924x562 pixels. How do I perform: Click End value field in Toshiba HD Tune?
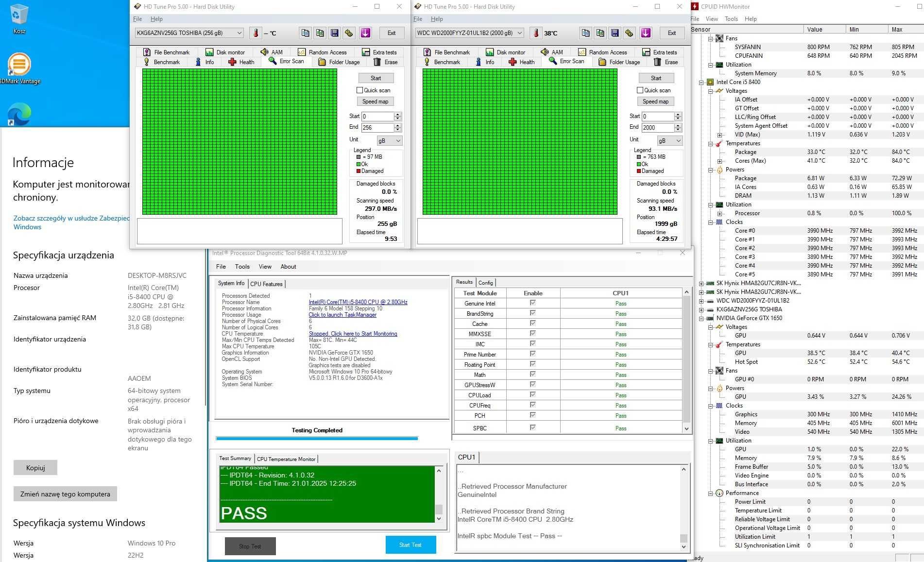377,127
